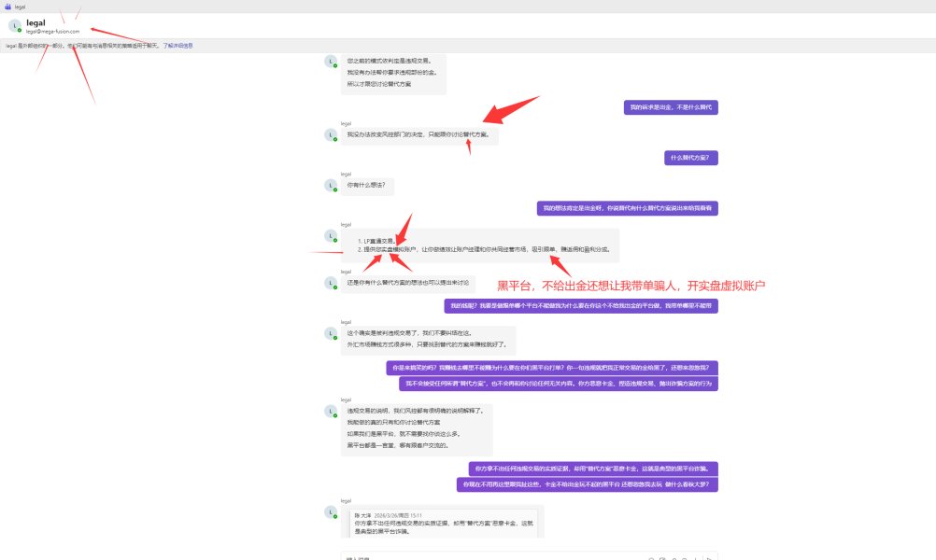The image size is (936, 560).
Task: Select sent message starting '我不会接受任何所谓"替代方案"'
Action: 559,384
